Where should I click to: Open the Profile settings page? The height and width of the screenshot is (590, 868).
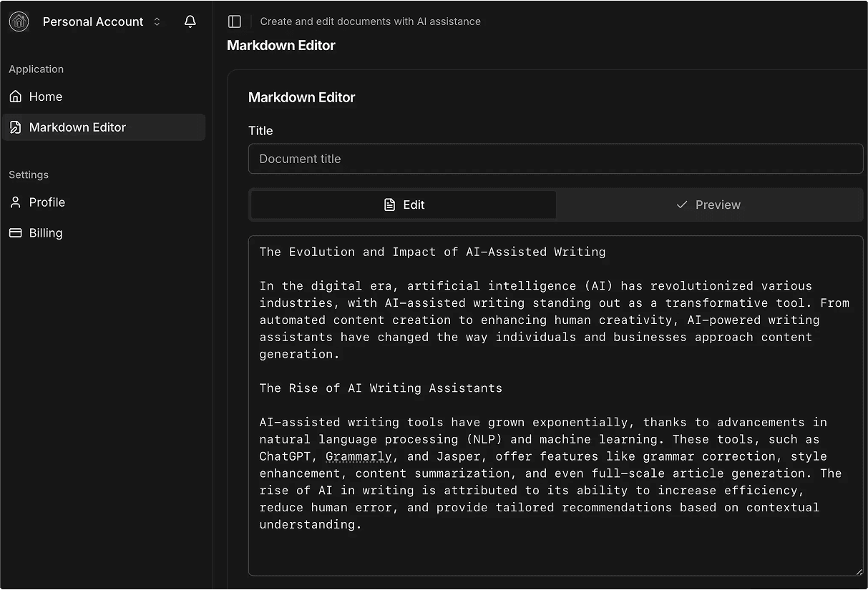104,202
